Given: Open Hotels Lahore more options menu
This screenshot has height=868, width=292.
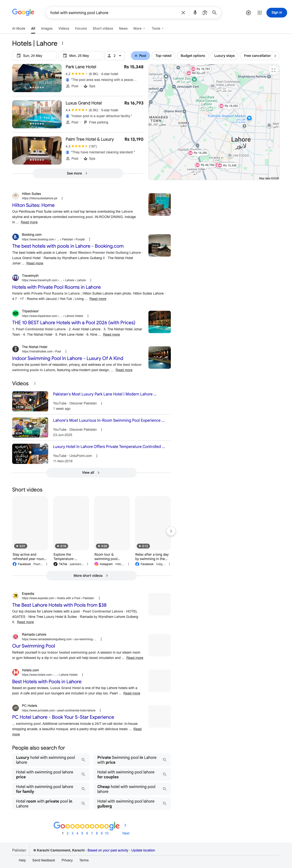Looking at the screenshot, I should click(x=62, y=44).
